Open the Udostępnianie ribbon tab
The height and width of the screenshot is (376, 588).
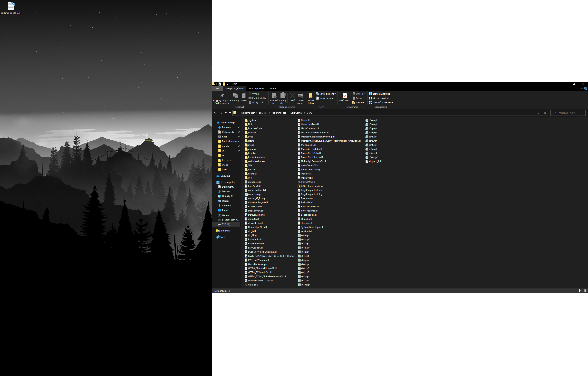click(x=256, y=88)
